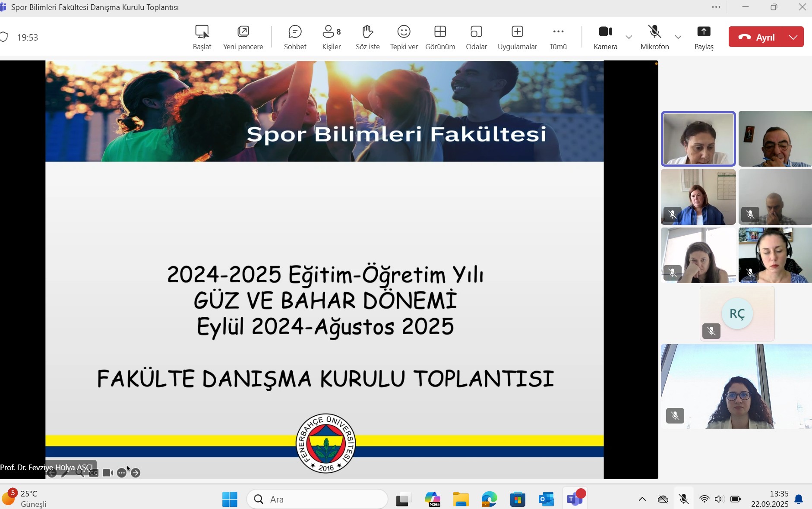Raise hand with Söz iste
Viewport: 812px width, 509px height.
(367, 37)
